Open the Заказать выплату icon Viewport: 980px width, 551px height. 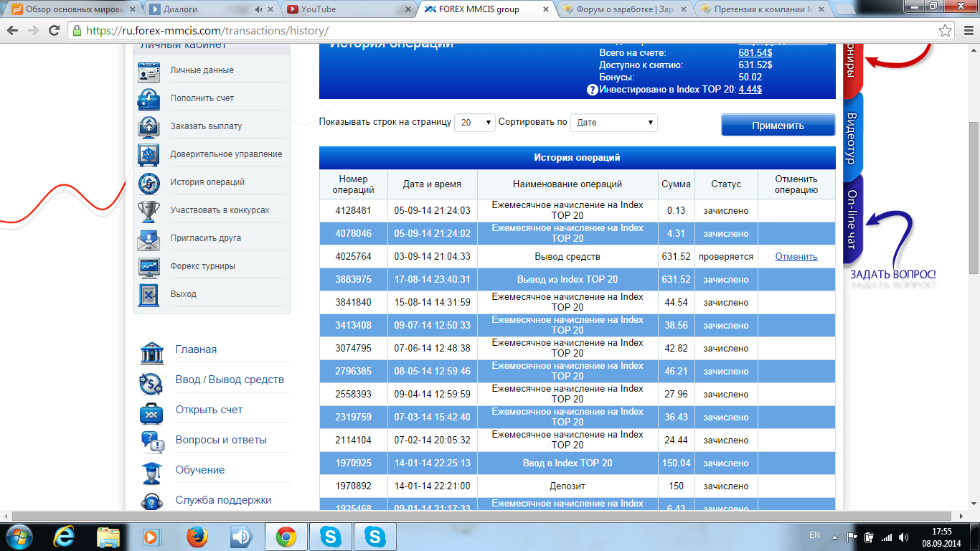click(x=149, y=127)
